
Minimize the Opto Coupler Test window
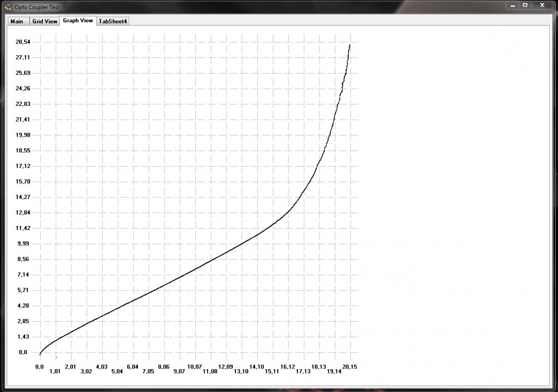[512, 5]
